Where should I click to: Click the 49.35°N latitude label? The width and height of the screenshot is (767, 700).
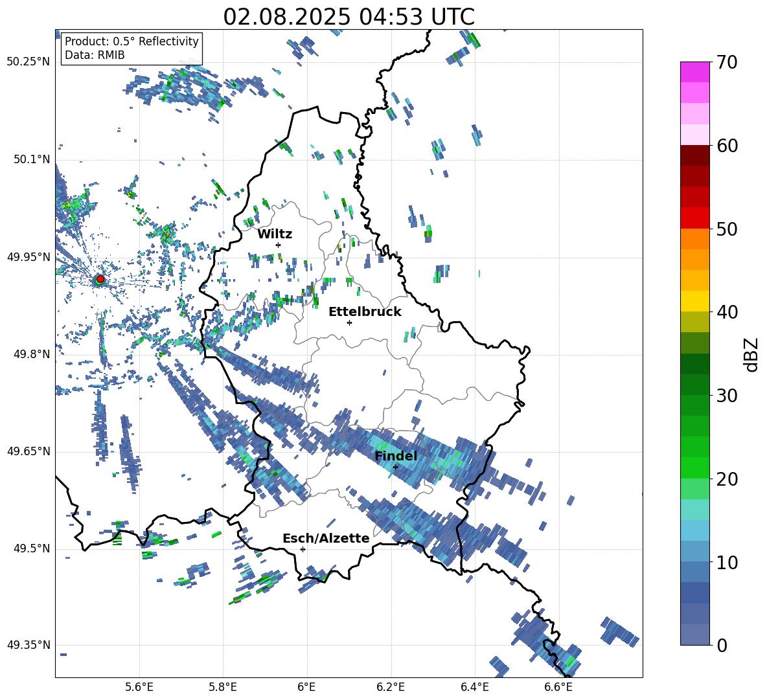click(x=29, y=645)
